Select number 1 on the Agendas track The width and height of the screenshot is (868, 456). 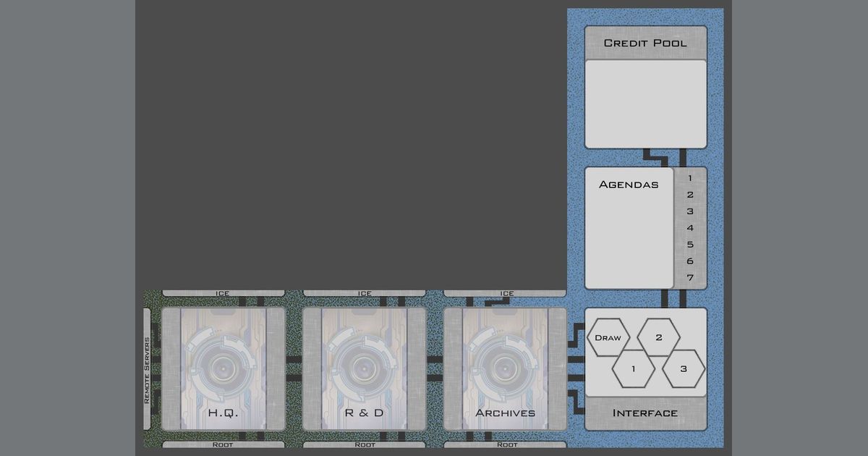[691, 178]
